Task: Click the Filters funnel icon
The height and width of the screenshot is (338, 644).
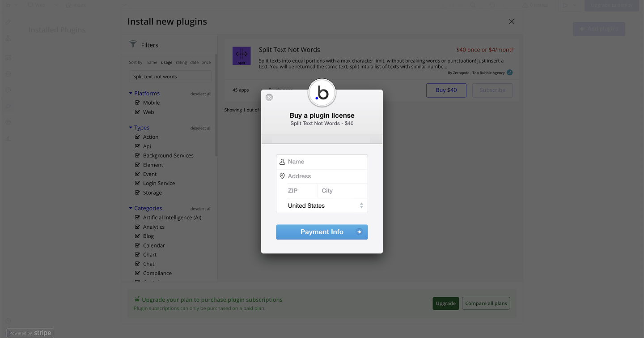Action: click(133, 44)
